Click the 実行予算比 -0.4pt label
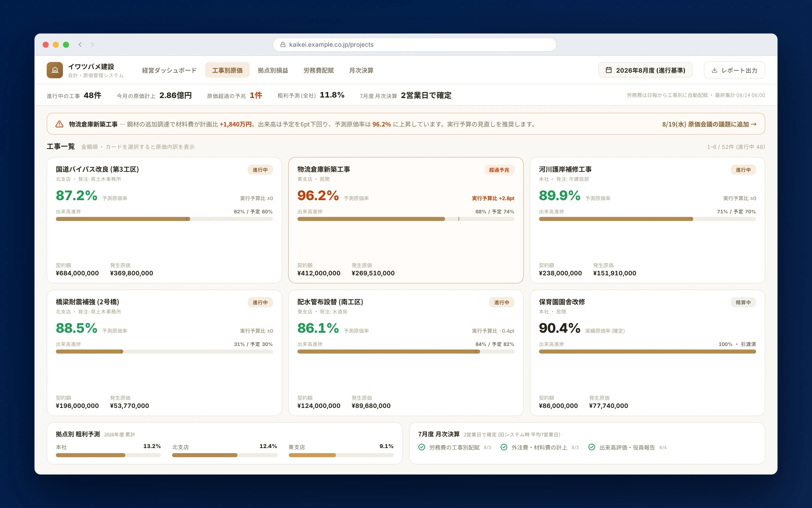This screenshot has width=812, height=508. pyautogui.click(x=493, y=331)
